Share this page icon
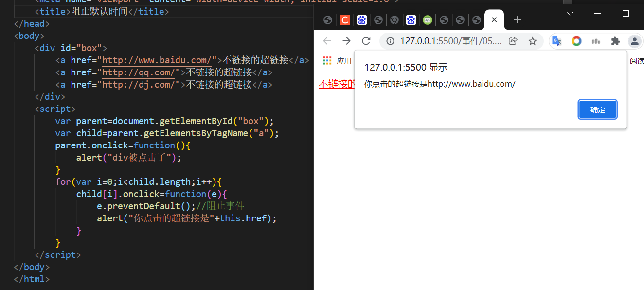The image size is (644, 290). click(x=513, y=41)
